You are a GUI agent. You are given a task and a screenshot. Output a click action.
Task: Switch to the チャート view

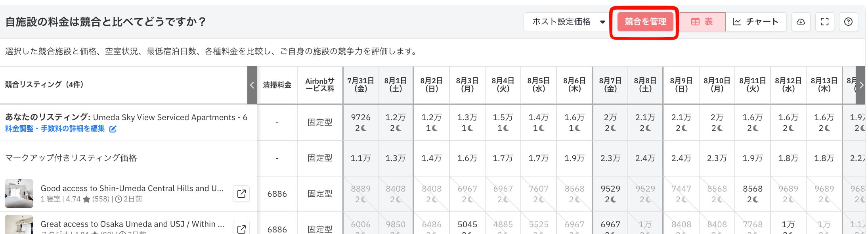click(x=756, y=22)
